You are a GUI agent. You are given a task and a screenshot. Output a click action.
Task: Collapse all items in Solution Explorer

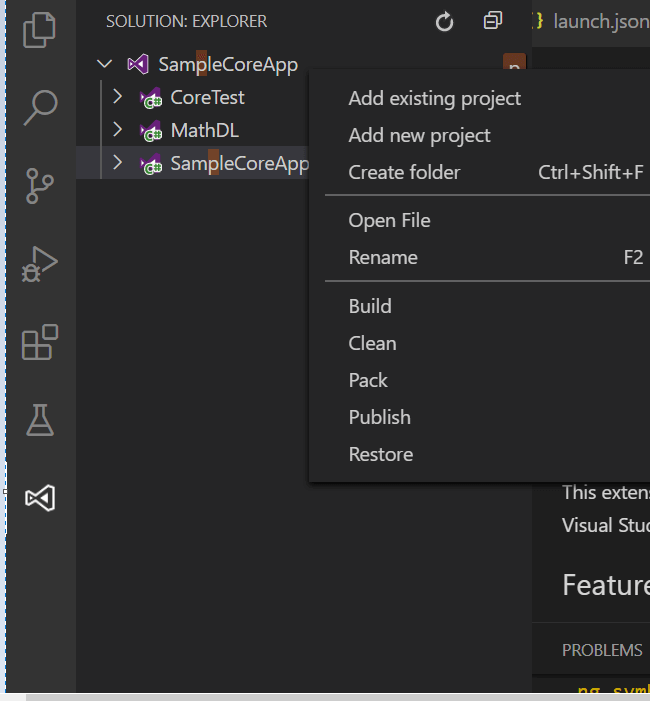pos(493,21)
